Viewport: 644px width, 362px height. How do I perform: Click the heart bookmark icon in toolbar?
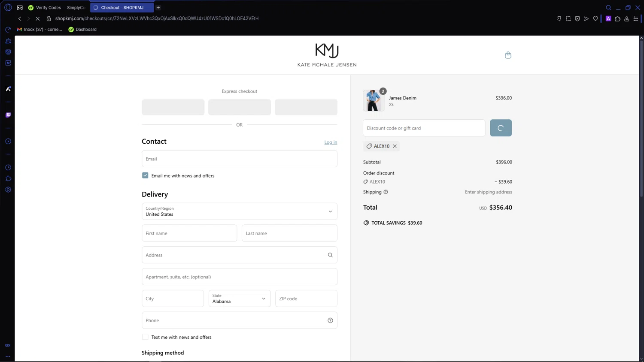click(595, 19)
